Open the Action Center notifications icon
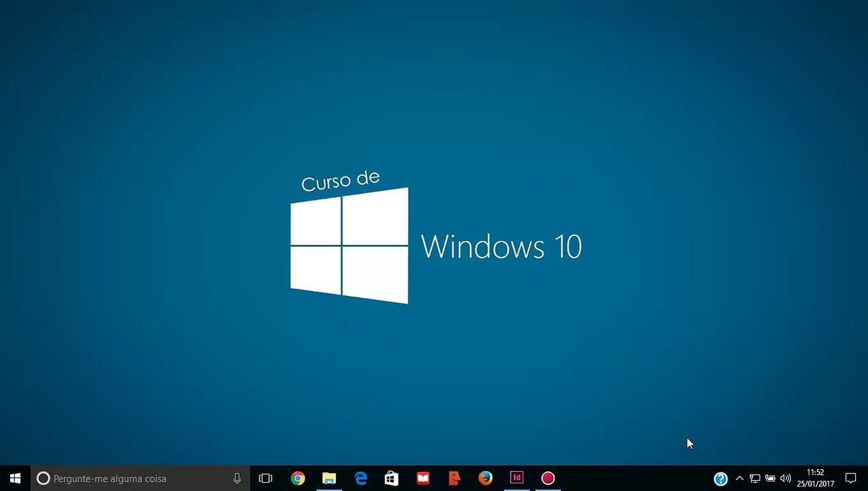The image size is (868, 491). [x=851, y=479]
